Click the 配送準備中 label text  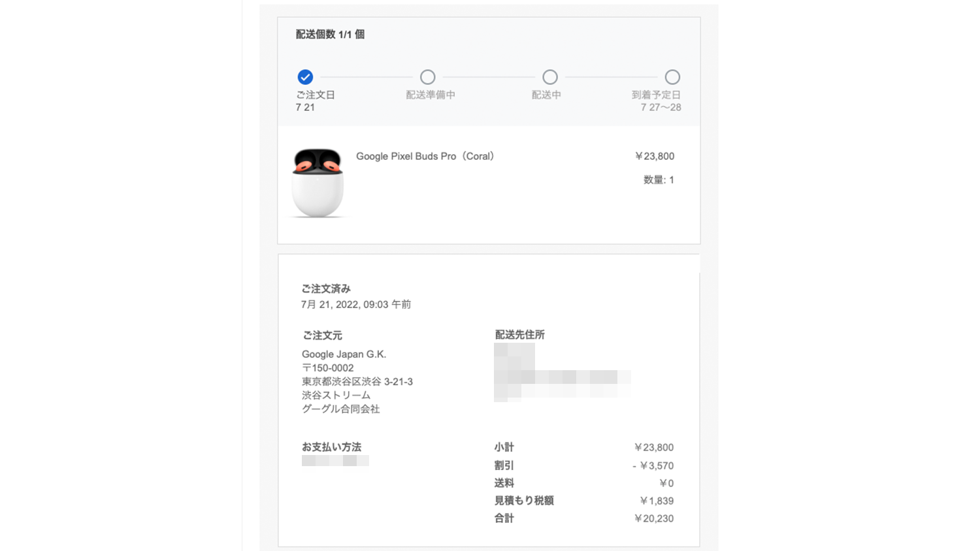pyautogui.click(x=430, y=95)
